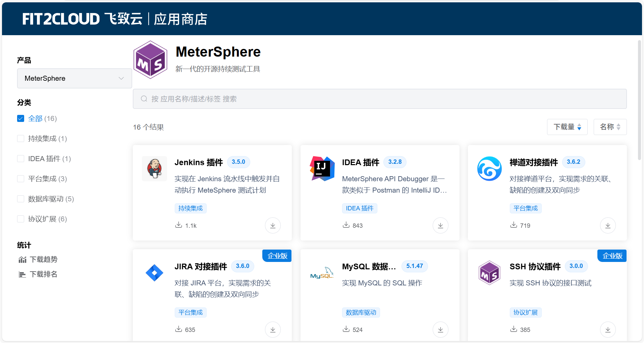Viewport: 644px width, 343px height.
Task: Click the 应用商店 header title
Action: coord(180,19)
